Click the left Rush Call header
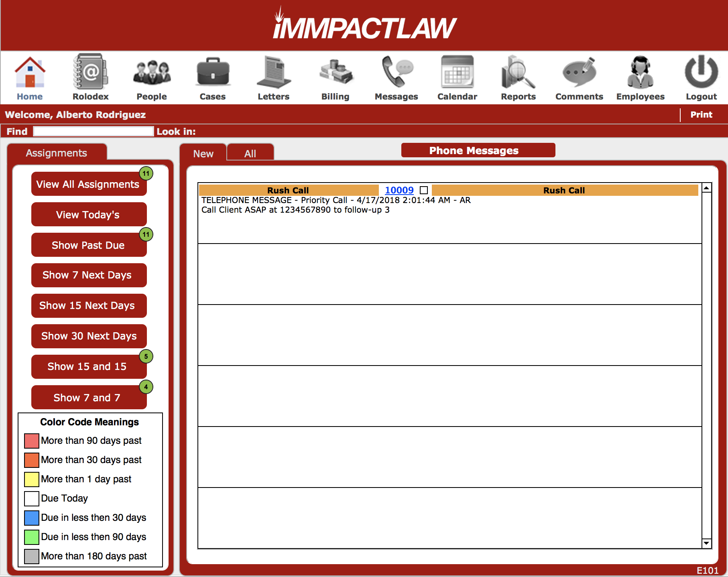 289,190
